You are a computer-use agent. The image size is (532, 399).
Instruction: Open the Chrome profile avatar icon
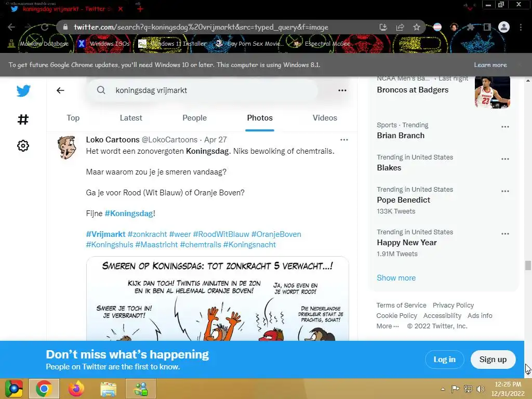(x=504, y=27)
